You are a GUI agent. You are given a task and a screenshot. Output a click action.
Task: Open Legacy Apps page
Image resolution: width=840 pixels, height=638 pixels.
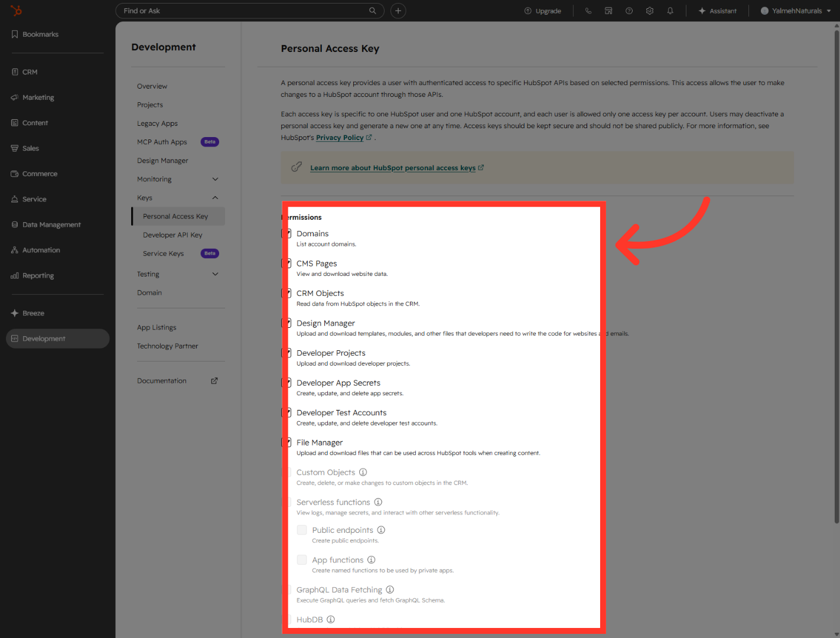pos(157,123)
